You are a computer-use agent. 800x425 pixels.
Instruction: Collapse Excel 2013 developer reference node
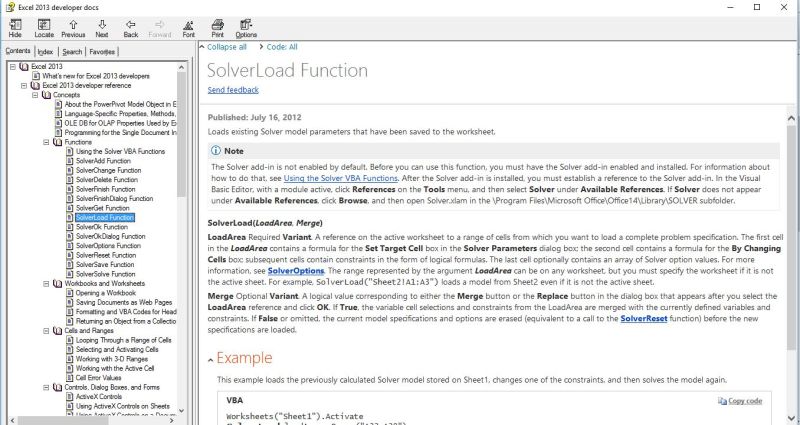coord(24,86)
